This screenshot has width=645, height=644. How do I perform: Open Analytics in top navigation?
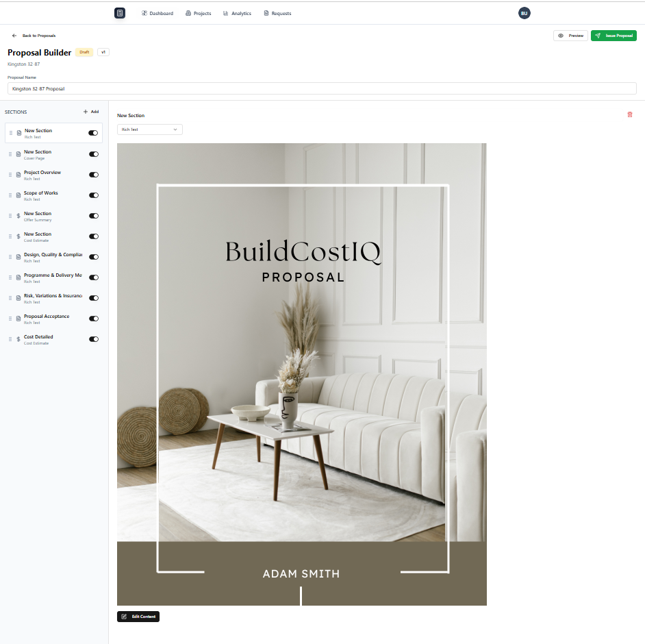pyautogui.click(x=237, y=14)
